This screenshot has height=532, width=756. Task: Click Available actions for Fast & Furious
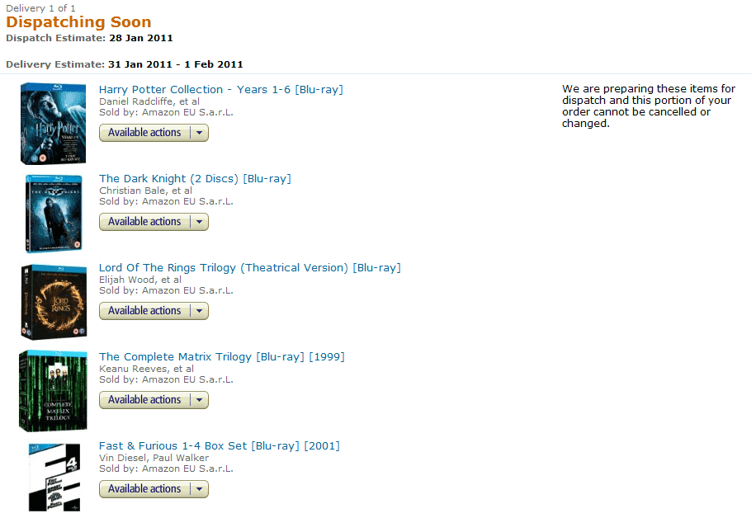(144, 489)
